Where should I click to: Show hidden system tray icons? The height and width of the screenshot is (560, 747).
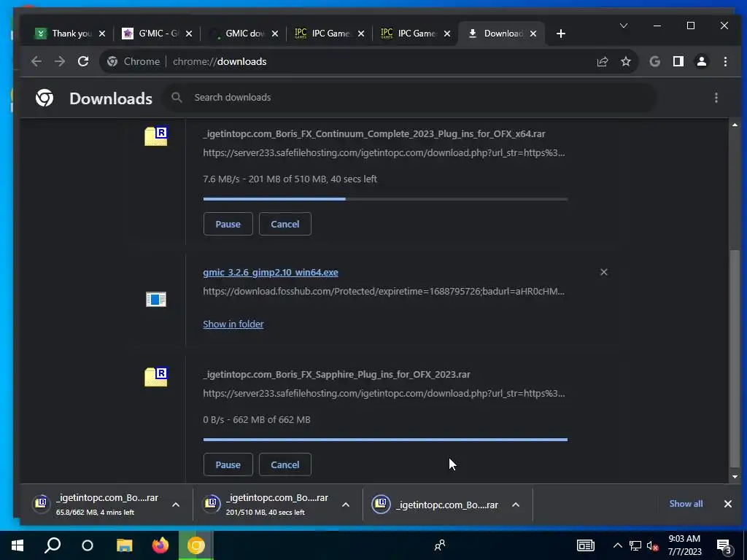(617, 545)
